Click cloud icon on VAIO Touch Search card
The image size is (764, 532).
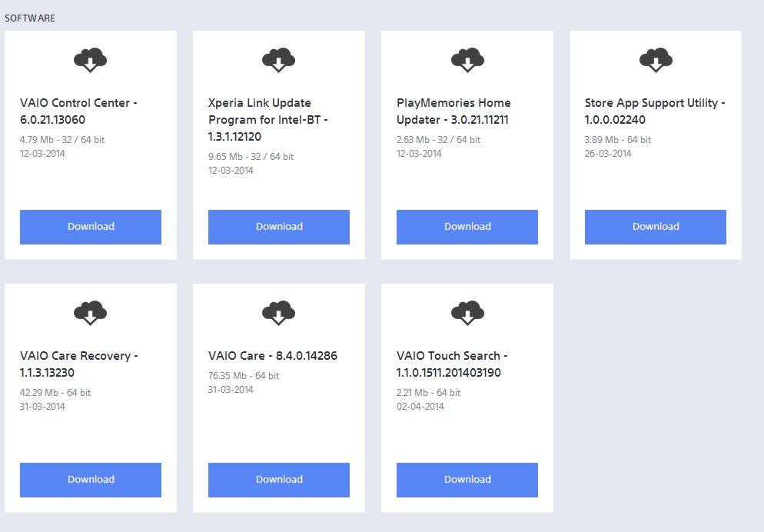pos(467,312)
